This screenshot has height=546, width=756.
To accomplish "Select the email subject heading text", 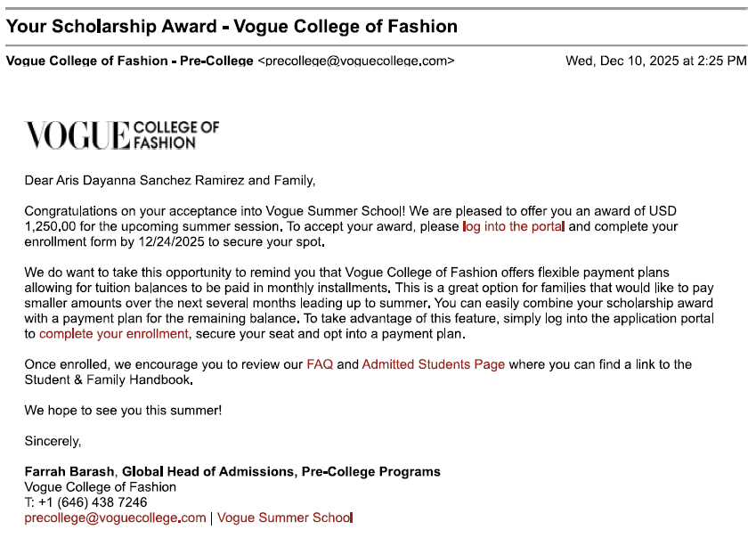I will click(232, 27).
